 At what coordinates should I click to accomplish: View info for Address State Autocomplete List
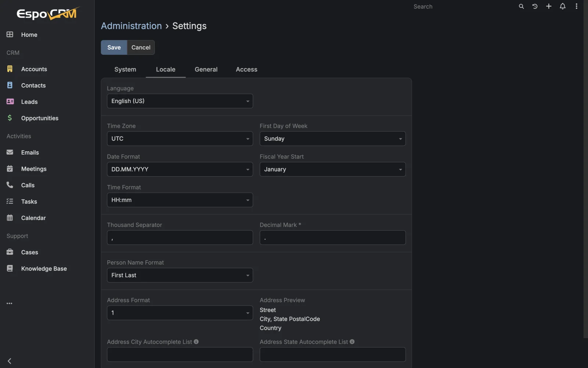click(x=352, y=342)
